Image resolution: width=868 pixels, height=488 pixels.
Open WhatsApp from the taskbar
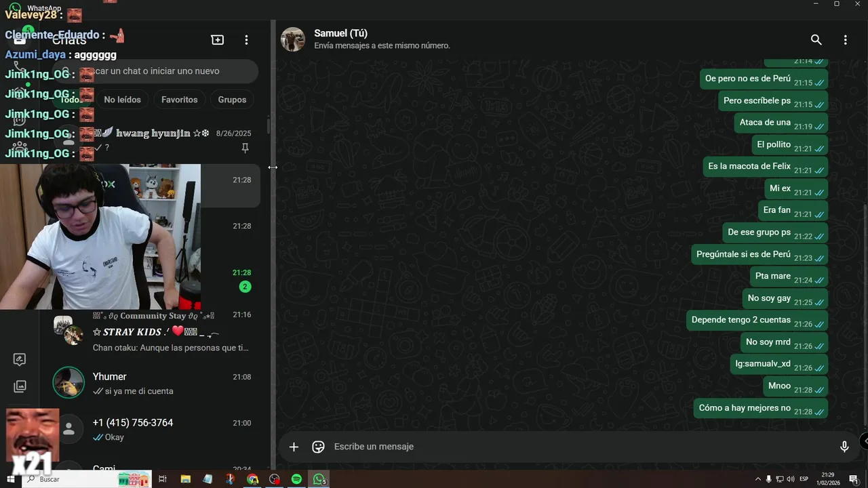pyautogui.click(x=319, y=479)
